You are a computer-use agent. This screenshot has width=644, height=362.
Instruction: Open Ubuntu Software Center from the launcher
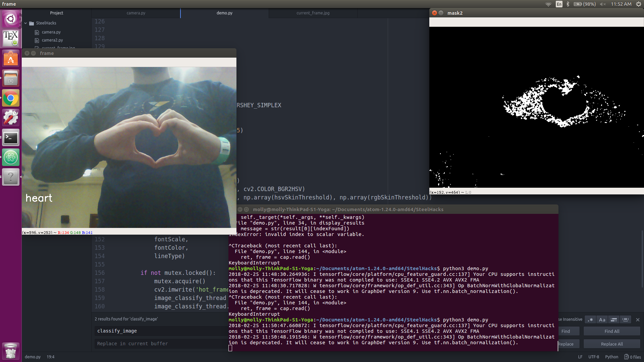[x=11, y=59]
